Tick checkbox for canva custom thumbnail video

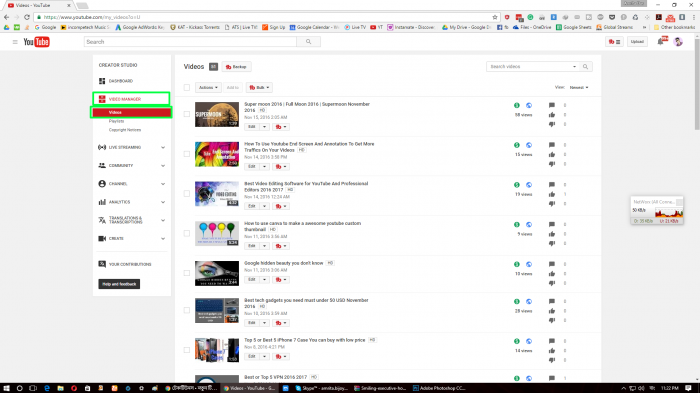(187, 233)
